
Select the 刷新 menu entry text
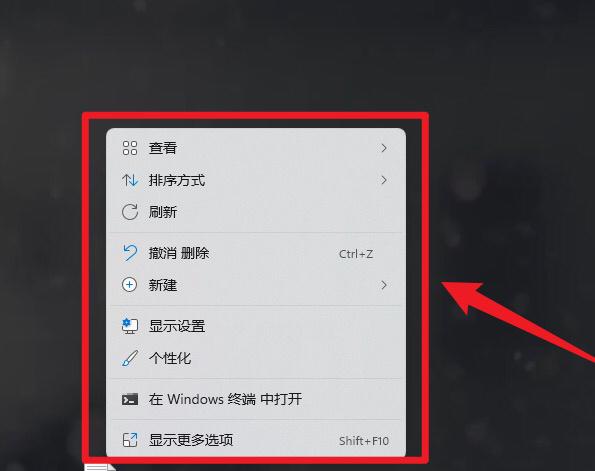(x=163, y=212)
